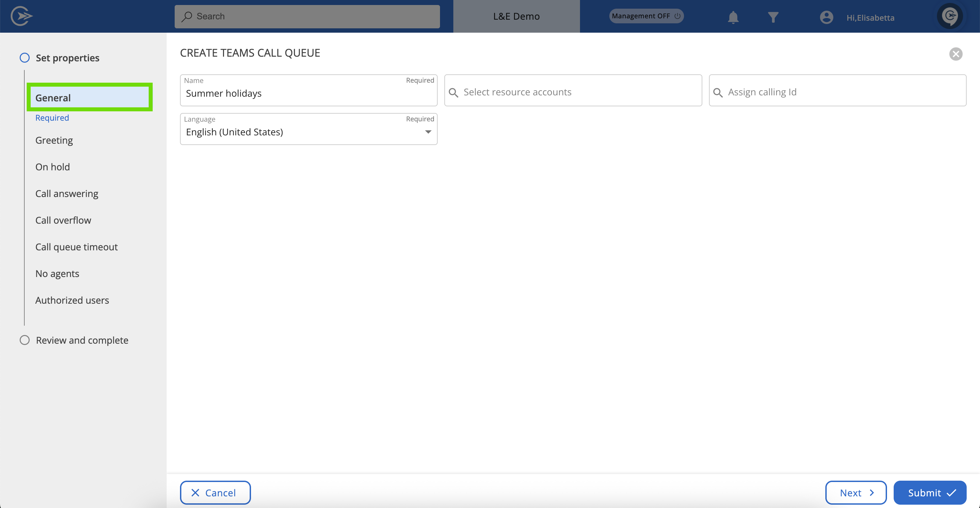The height and width of the screenshot is (508, 980).
Task: Open the Language dropdown arrow
Action: [x=428, y=132]
